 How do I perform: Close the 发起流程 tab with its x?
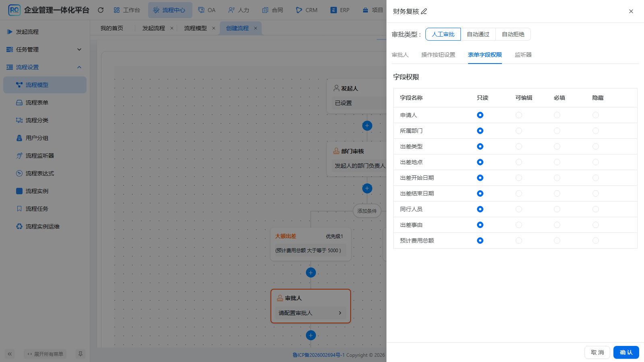[x=172, y=28]
